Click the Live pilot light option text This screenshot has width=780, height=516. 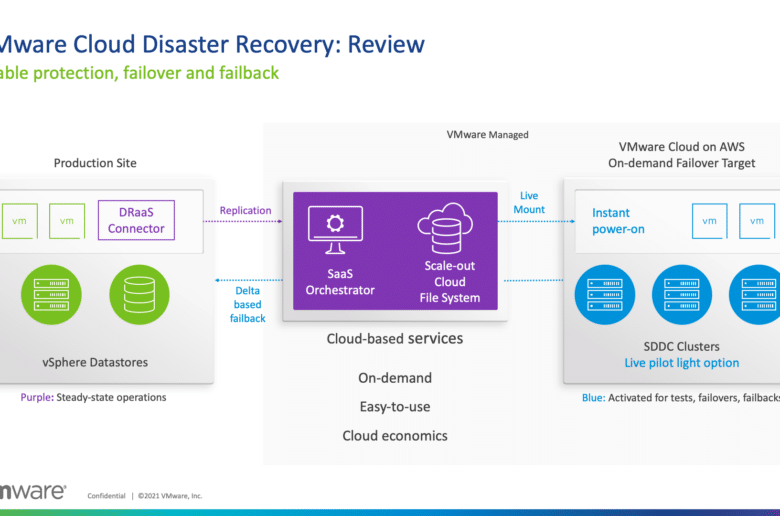click(x=682, y=363)
